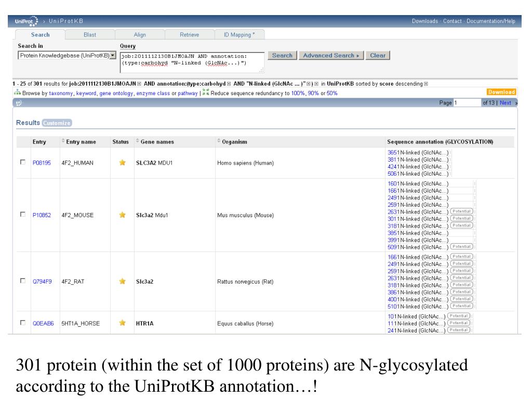Screen dimensions: 532x399
Task: Click the Rattus norvegicus (Rat) organism cell
Action: 245,282
